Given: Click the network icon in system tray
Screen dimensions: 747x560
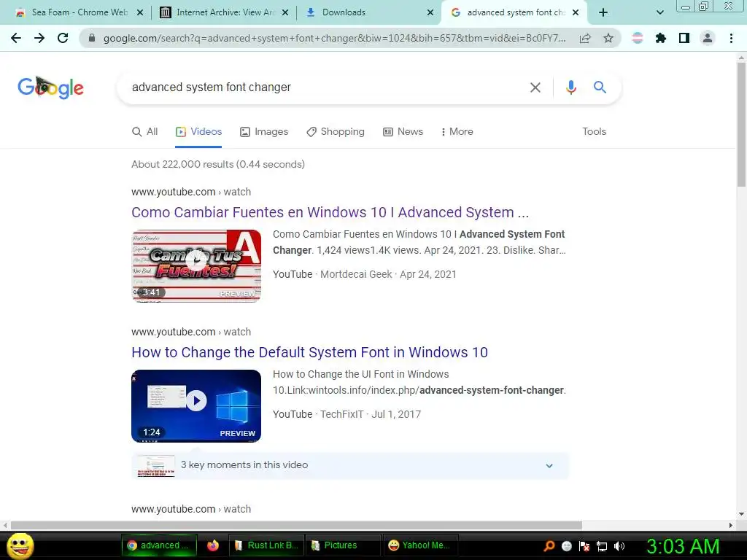Looking at the screenshot, I should [602, 546].
